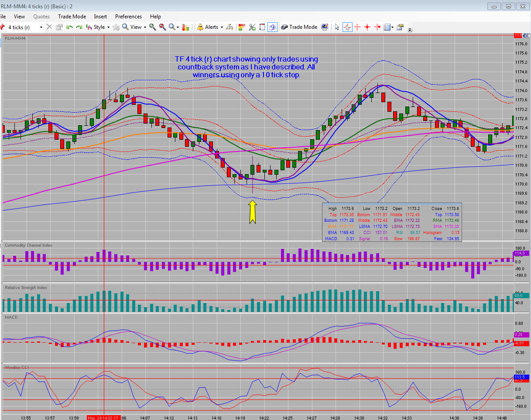
Task: Select the red crosshair with offset dot
Action: (377, 27)
